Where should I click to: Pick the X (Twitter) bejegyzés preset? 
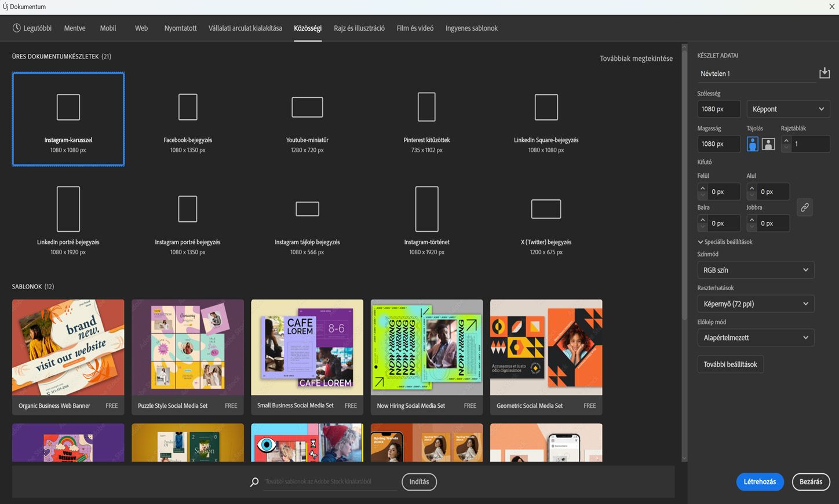(546, 221)
